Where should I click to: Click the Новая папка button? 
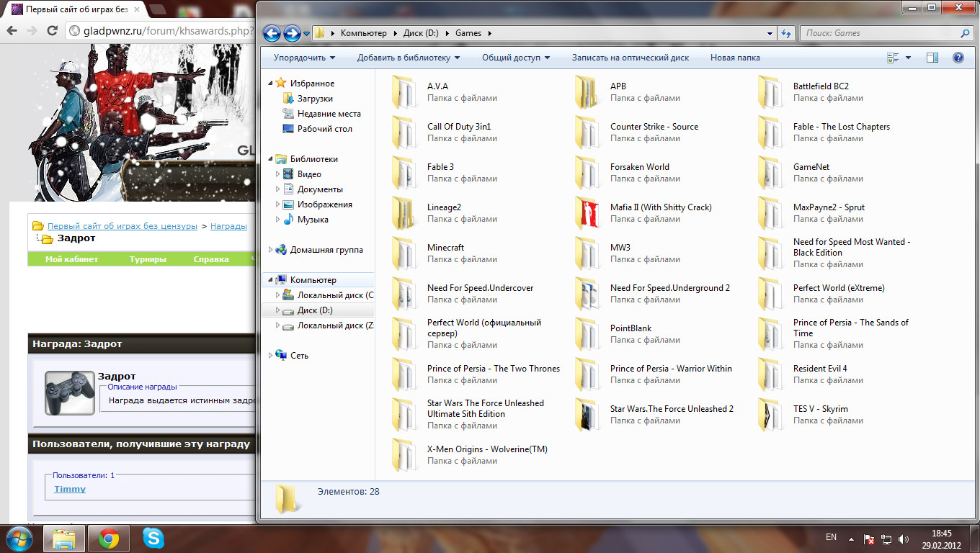(x=734, y=58)
